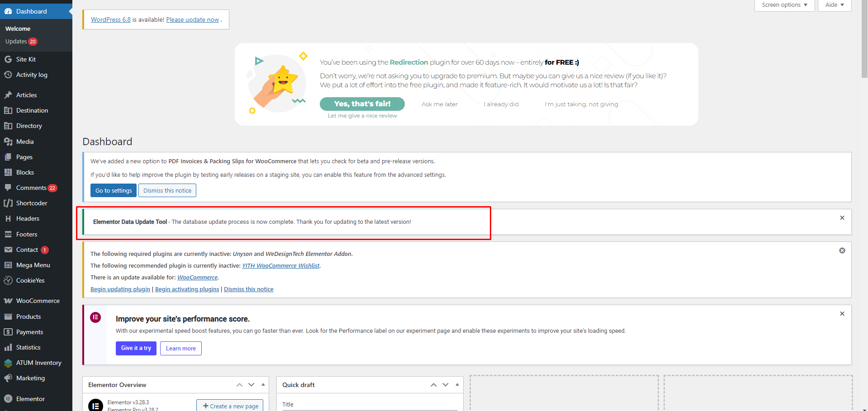Click the Statistics bar chart icon
The image size is (868, 411).
tap(8, 347)
